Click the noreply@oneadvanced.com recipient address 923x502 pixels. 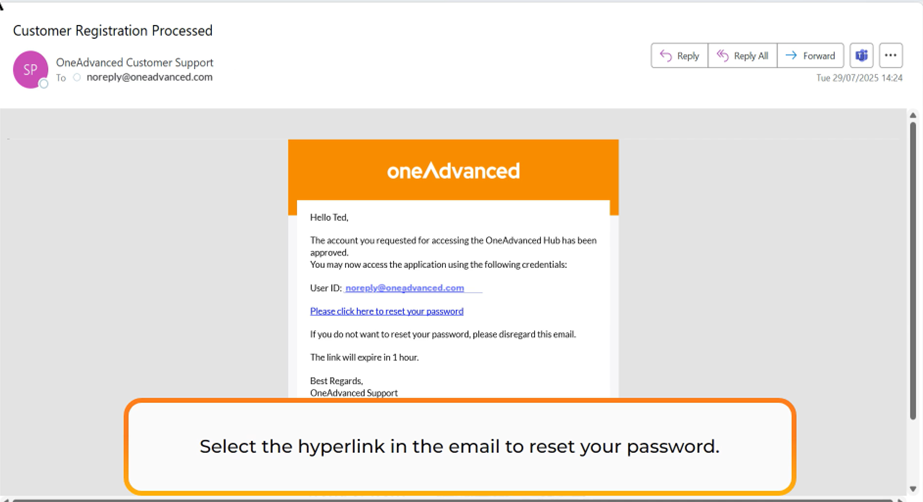[149, 77]
